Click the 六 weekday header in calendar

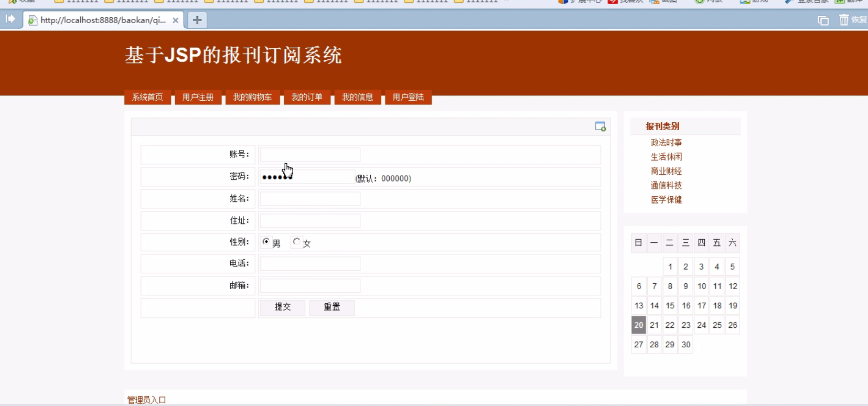coord(733,243)
